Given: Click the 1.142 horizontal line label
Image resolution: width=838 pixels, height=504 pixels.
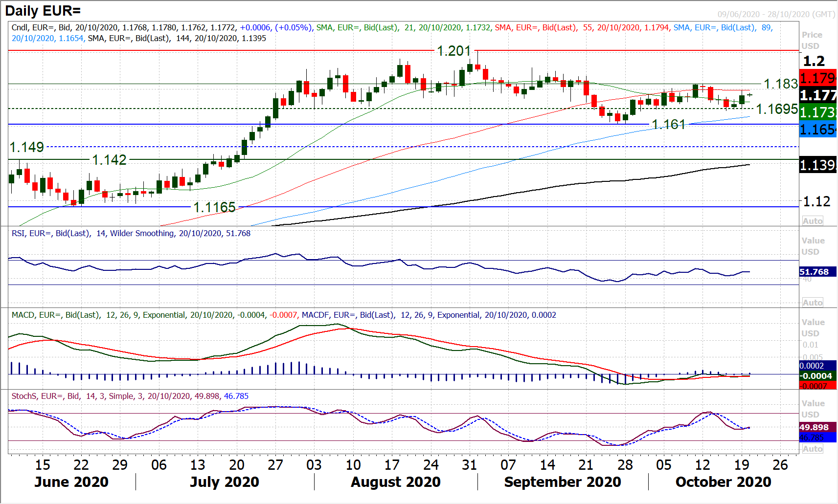Looking at the screenshot, I should (x=109, y=160).
